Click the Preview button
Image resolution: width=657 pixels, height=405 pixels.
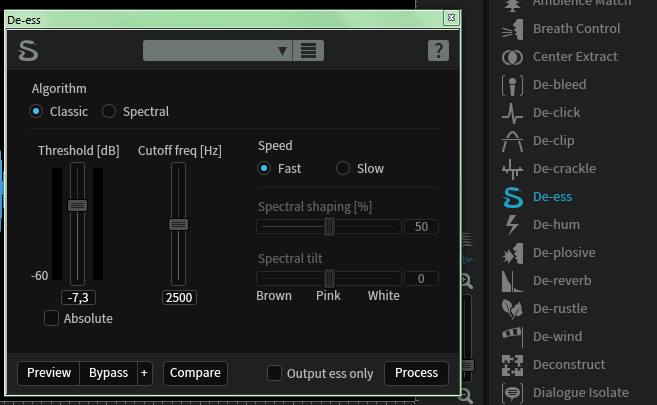tap(49, 373)
